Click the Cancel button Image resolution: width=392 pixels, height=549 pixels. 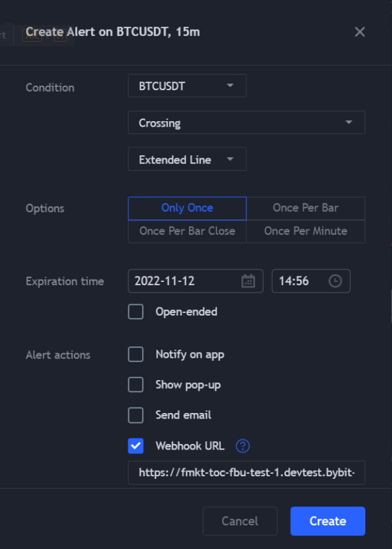click(240, 521)
